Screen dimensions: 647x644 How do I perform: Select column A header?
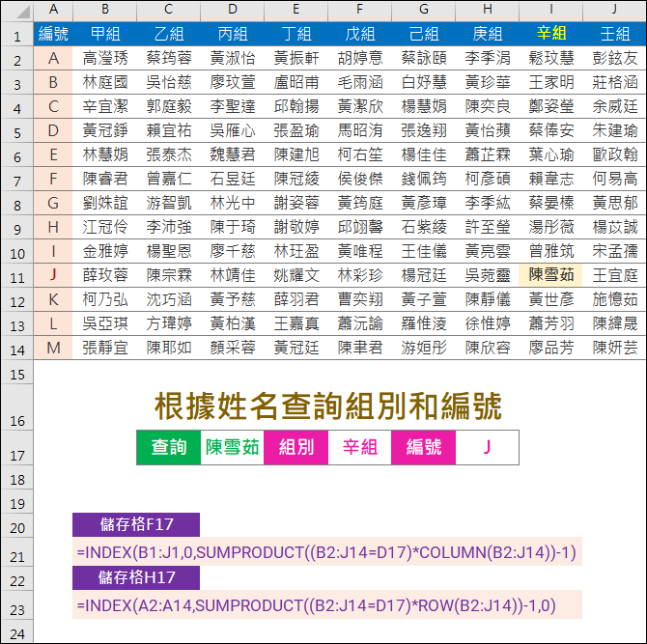coord(53,10)
